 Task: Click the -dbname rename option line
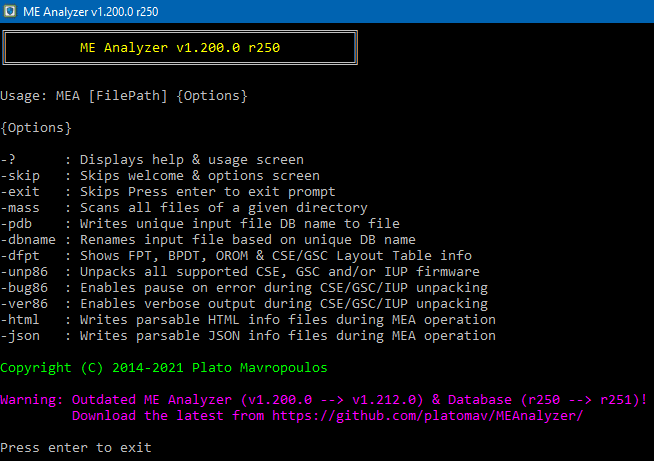[x=208, y=240]
